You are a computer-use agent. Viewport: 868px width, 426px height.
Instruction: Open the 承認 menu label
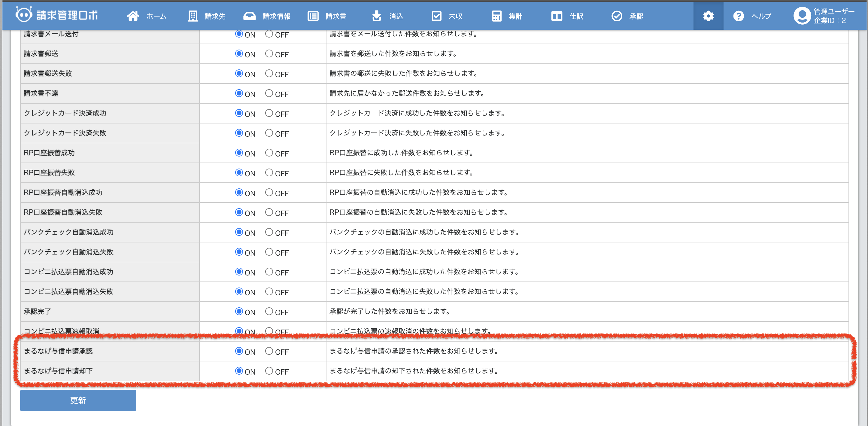point(636,16)
